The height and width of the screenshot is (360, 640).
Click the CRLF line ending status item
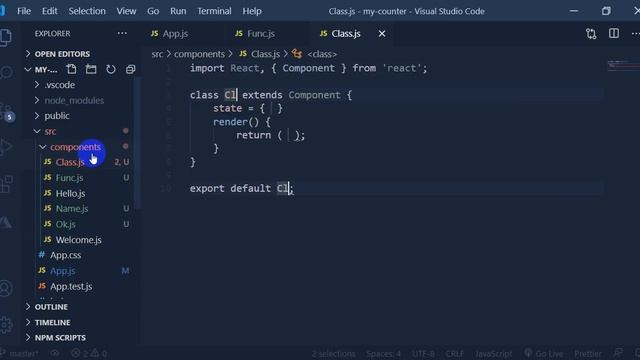click(x=454, y=353)
